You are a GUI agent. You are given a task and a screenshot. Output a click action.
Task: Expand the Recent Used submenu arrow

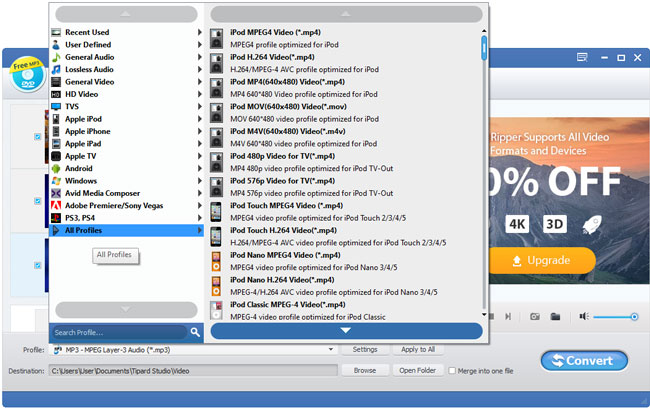200,32
